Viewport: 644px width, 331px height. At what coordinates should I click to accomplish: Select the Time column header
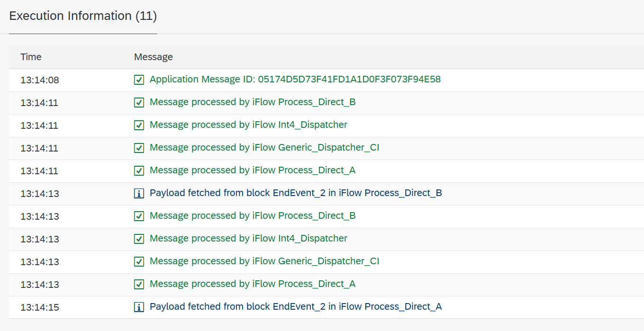[x=31, y=57]
